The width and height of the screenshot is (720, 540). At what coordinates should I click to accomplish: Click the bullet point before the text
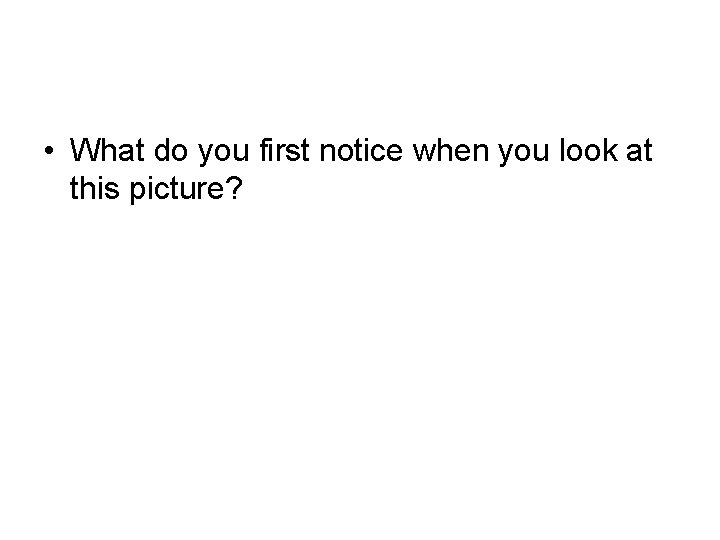[x=50, y=151]
